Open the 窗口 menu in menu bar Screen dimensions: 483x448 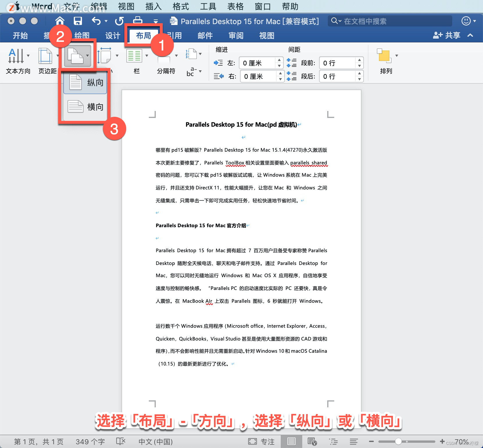coord(263,6)
